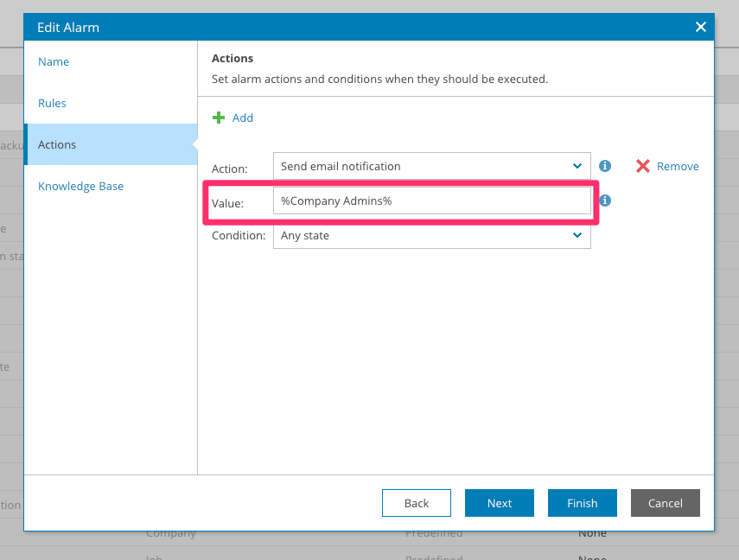The image size is (739, 560).
Task: Click Finish to save the alarm
Action: (x=582, y=503)
